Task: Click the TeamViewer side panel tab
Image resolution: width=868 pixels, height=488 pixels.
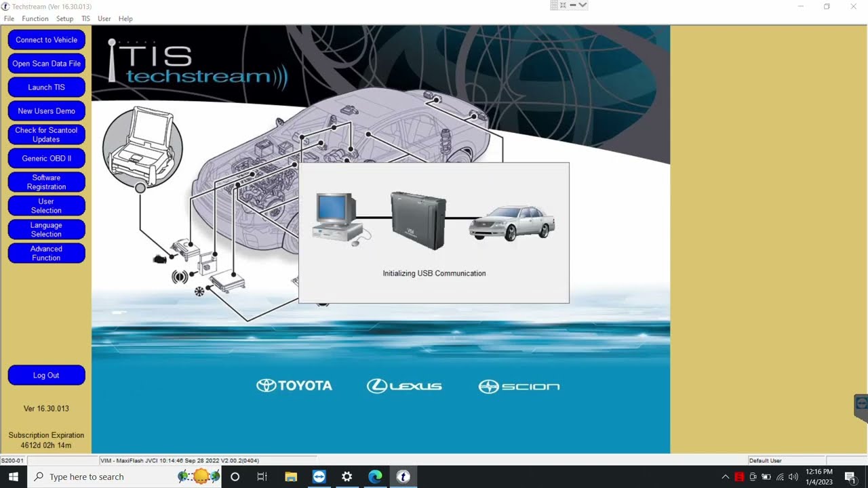Action: [x=861, y=408]
